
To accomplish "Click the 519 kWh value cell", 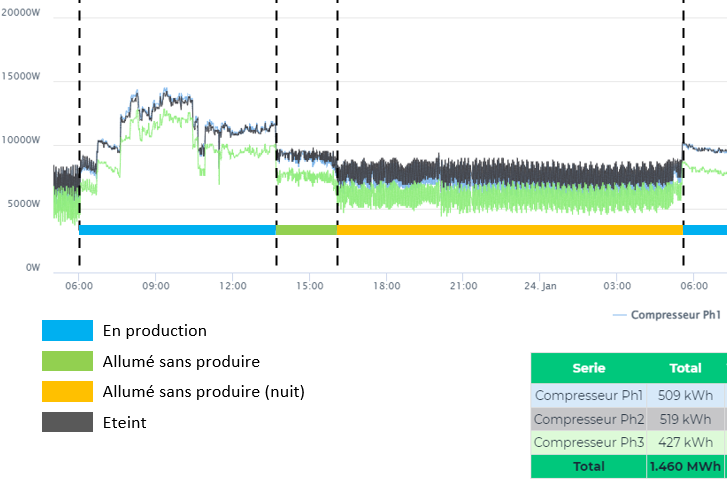I will pos(686,418).
